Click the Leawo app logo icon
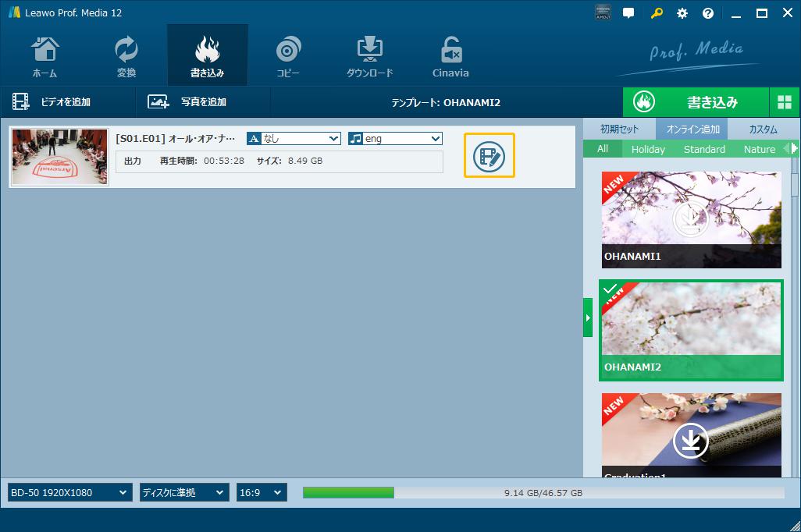801x532 pixels. (14, 12)
